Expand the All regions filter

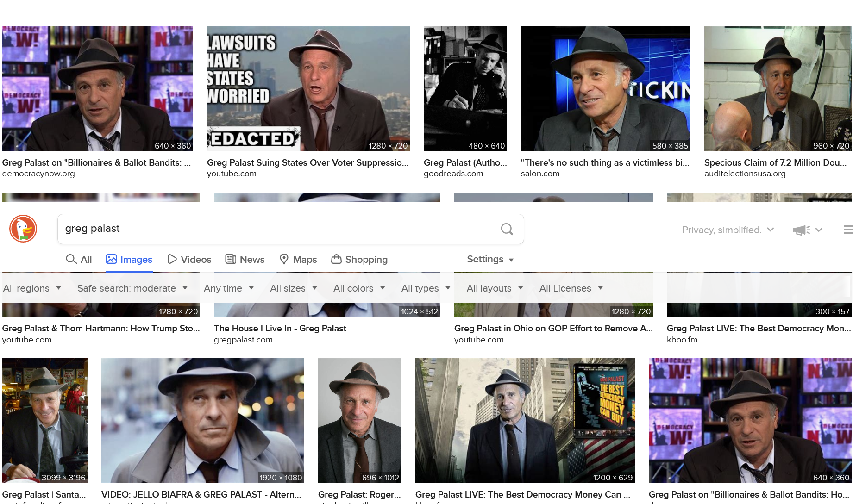coord(32,288)
